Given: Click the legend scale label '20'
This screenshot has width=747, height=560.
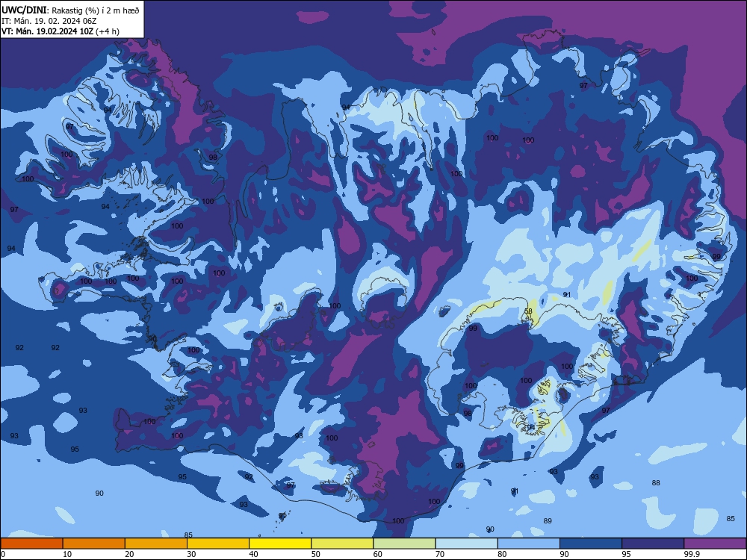Looking at the screenshot, I should coord(129,554).
